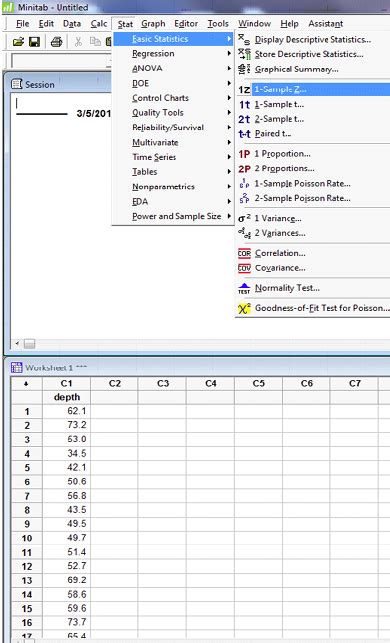The height and width of the screenshot is (643, 390).
Task: Click the Open Project folder icon
Action: pos(18,41)
